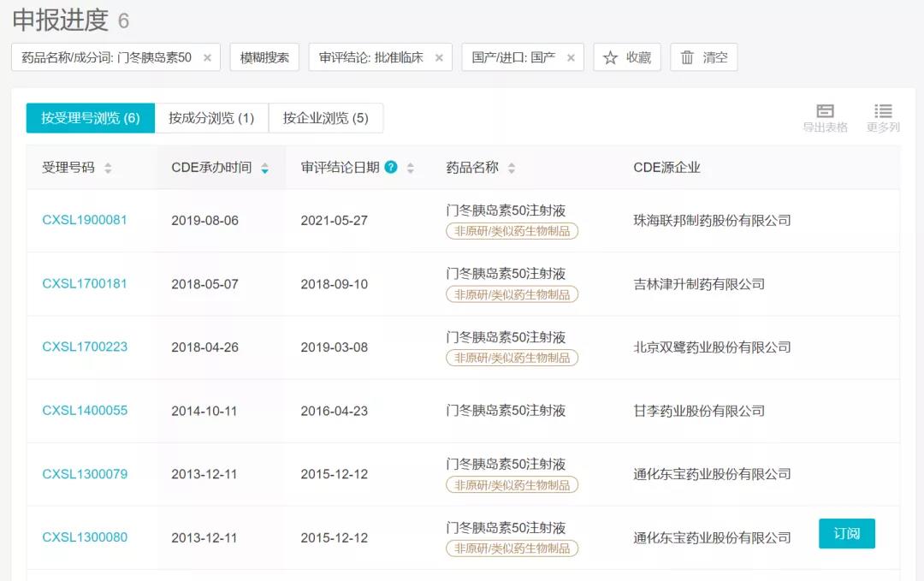Click 通化东宝药业股份有限公司 in CXSL1300079 row
The width and height of the screenshot is (924, 581).
coord(712,474)
